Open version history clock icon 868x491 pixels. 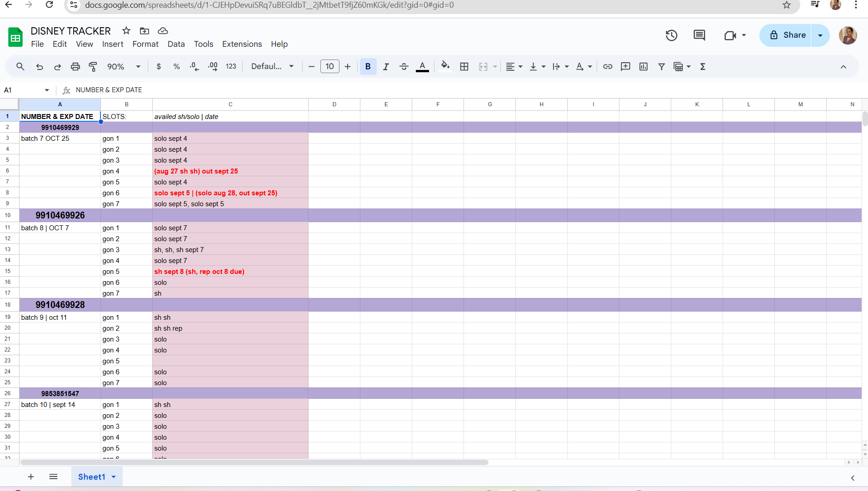point(672,35)
